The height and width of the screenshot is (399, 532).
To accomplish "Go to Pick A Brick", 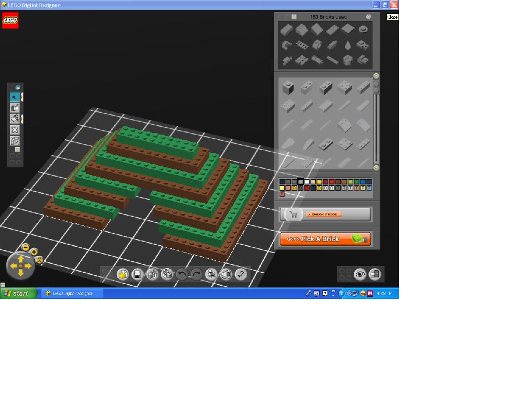I will (x=325, y=239).
